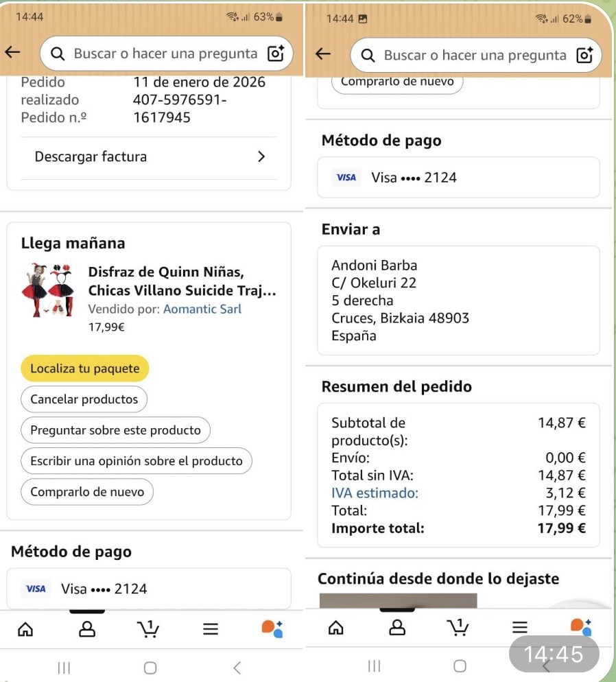The image size is (616, 682).
Task: Open camera lens search on right screen
Action: point(584,55)
